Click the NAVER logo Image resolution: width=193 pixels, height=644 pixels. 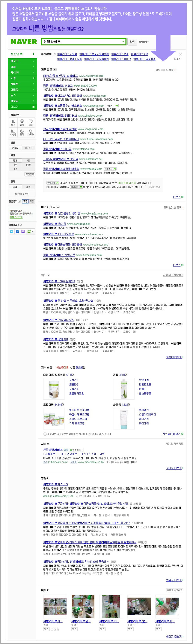click(x=24, y=42)
